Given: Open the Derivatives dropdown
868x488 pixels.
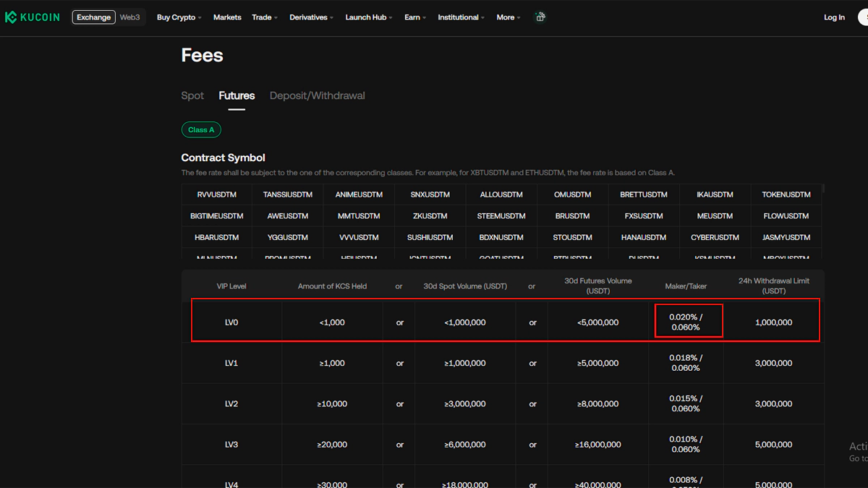Looking at the screenshot, I should coord(311,17).
